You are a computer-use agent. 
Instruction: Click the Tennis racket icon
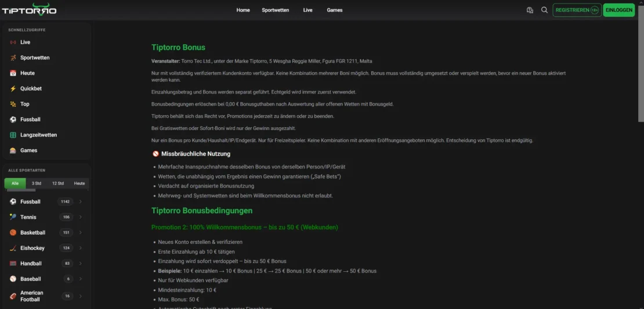(13, 217)
